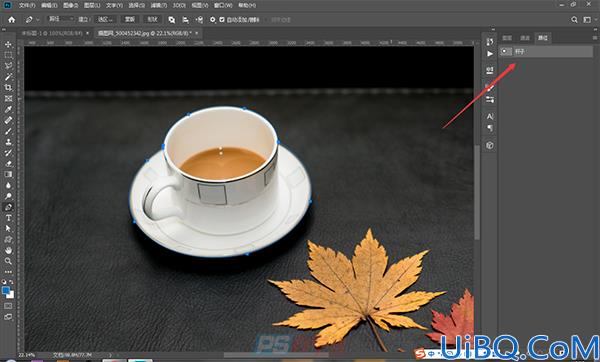The height and width of the screenshot is (362, 600).
Task: Select the Path Selection tool
Action: pyautogui.click(x=8, y=228)
